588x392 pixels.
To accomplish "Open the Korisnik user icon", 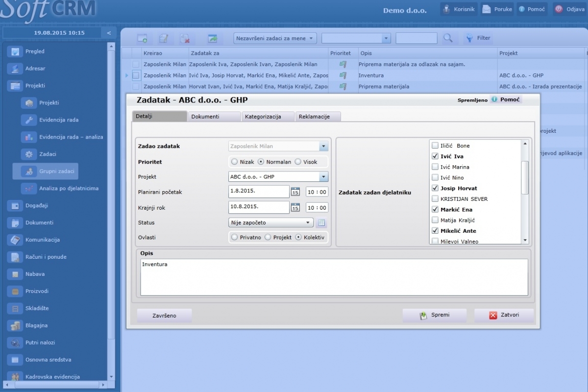I will pos(446,9).
